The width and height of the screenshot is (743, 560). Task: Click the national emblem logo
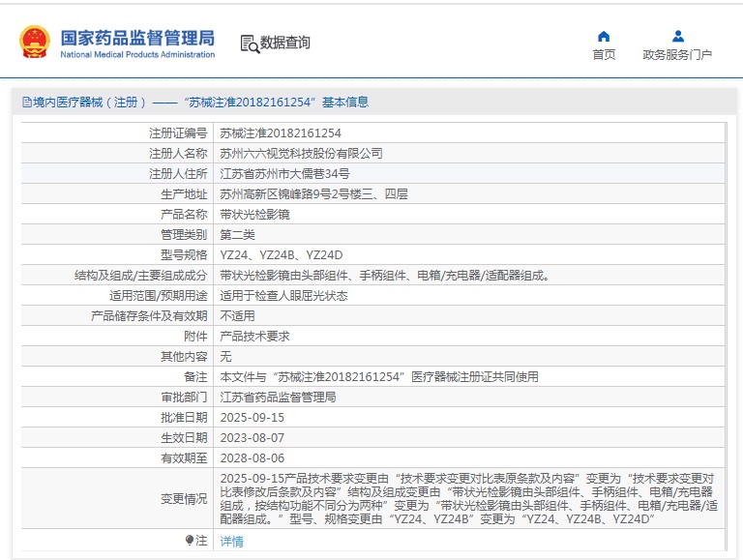(x=35, y=44)
